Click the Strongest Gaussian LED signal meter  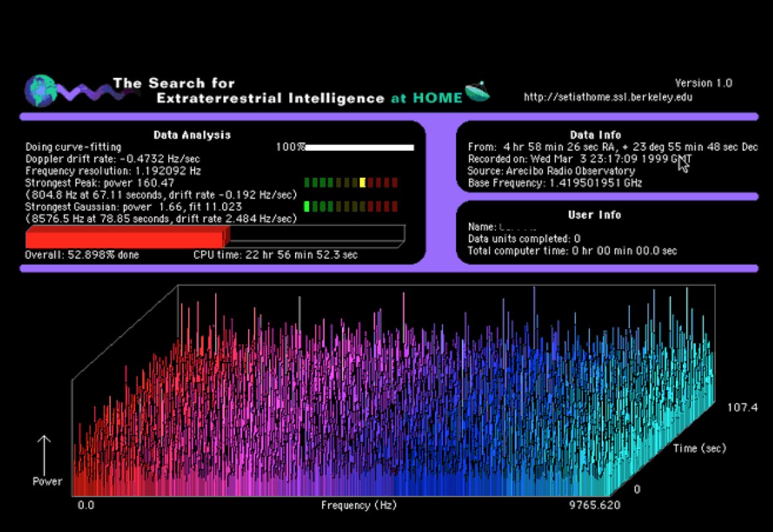(x=351, y=207)
